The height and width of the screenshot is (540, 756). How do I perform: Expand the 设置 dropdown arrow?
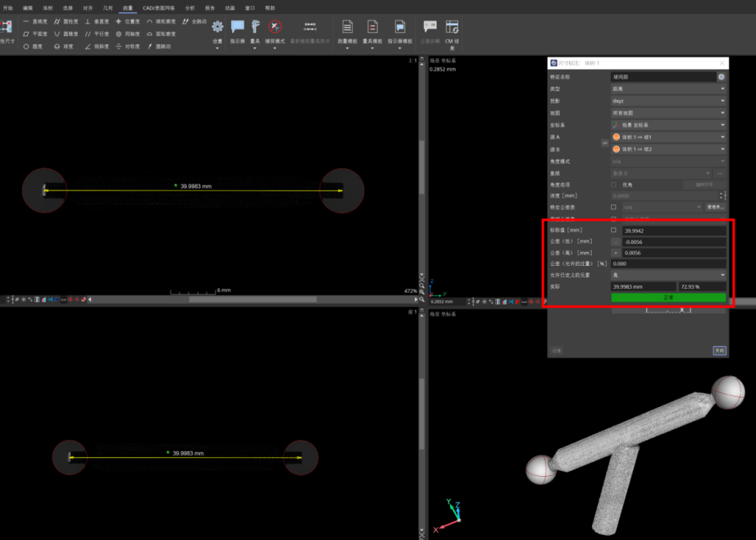coord(217,48)
